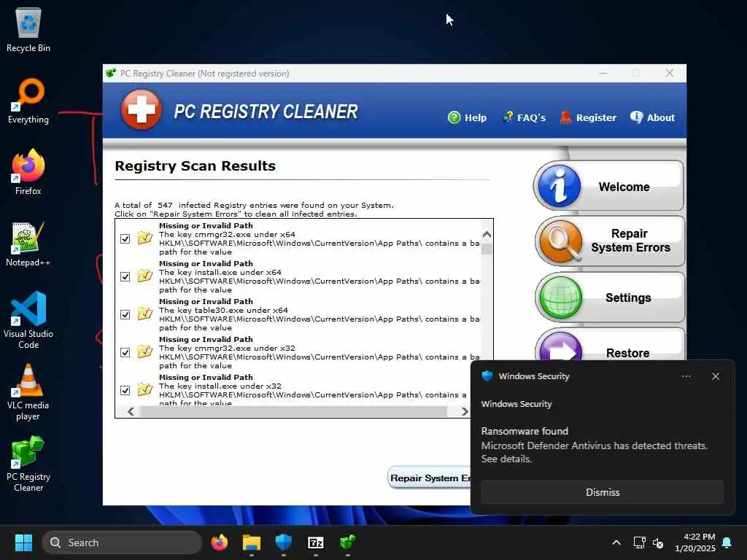Click the FAQ's icon

(508, 117)
